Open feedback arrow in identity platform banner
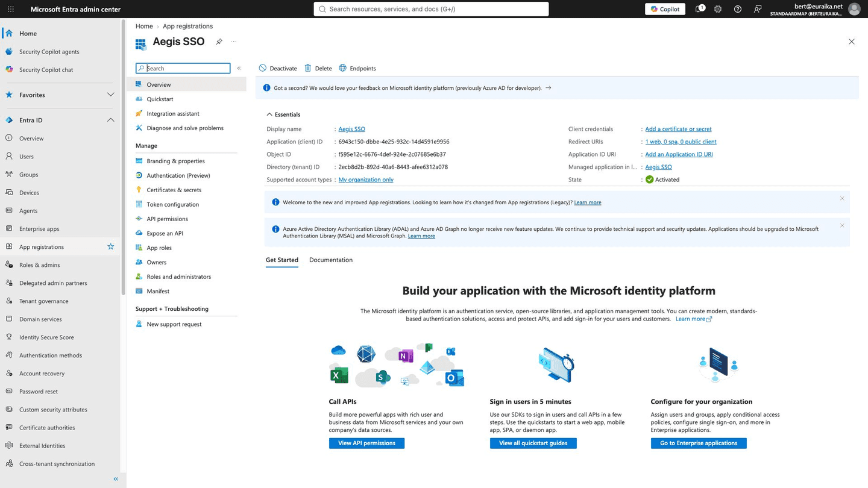Viewport: 868px width, 488px height. click(x=548, y=88)
